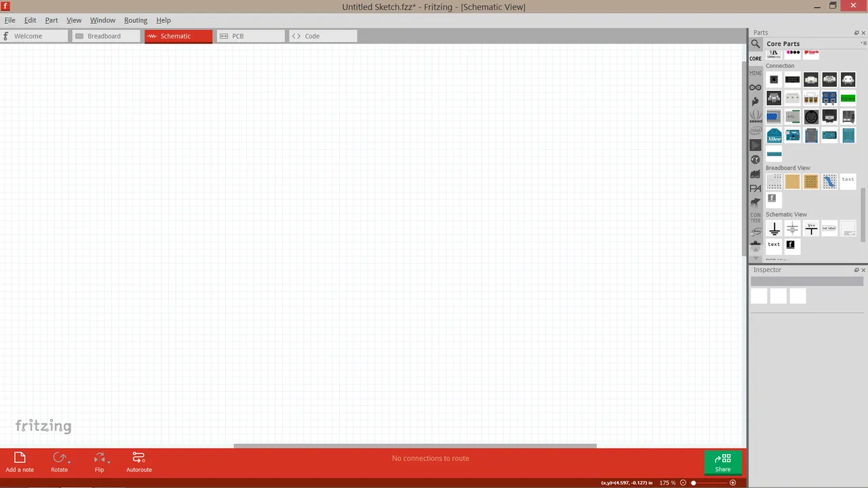Click the canvas horizontal scrollbar
This screenshot has width=868, height=488.
click(415, 445)
